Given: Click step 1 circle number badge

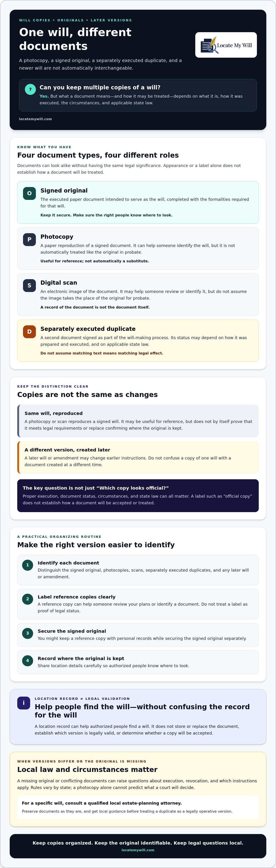Looking at the screenshot, I should (28, 565).
